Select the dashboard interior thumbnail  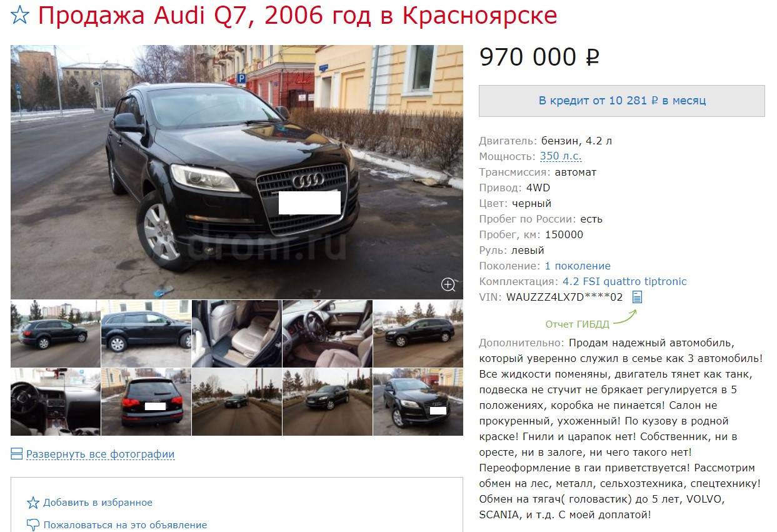[56, 402]
